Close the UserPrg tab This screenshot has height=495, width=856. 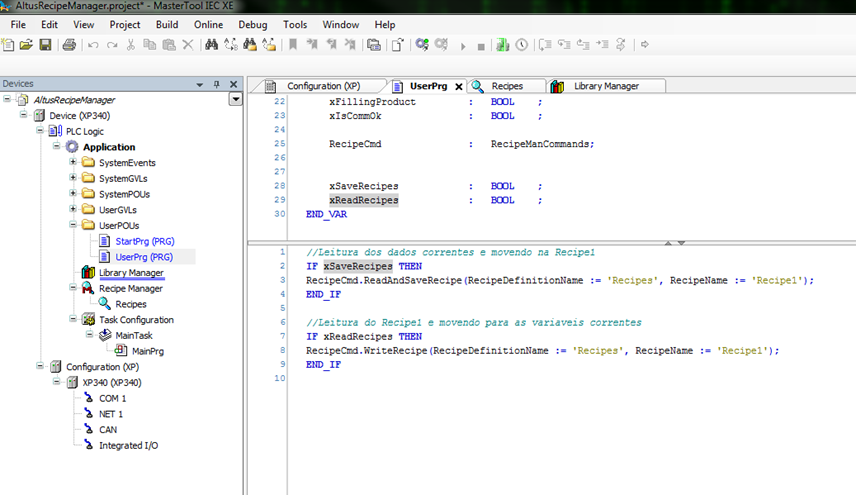(459, 87)
